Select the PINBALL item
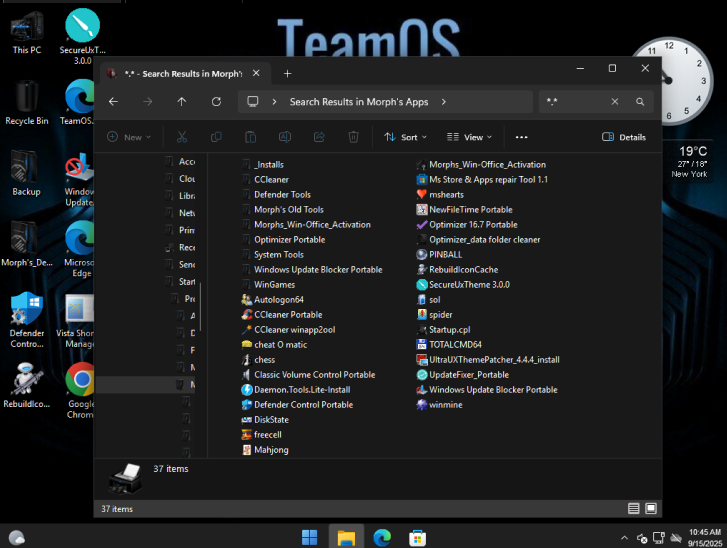The height and width of the screenshot is (548, 727). click(439, 255)
